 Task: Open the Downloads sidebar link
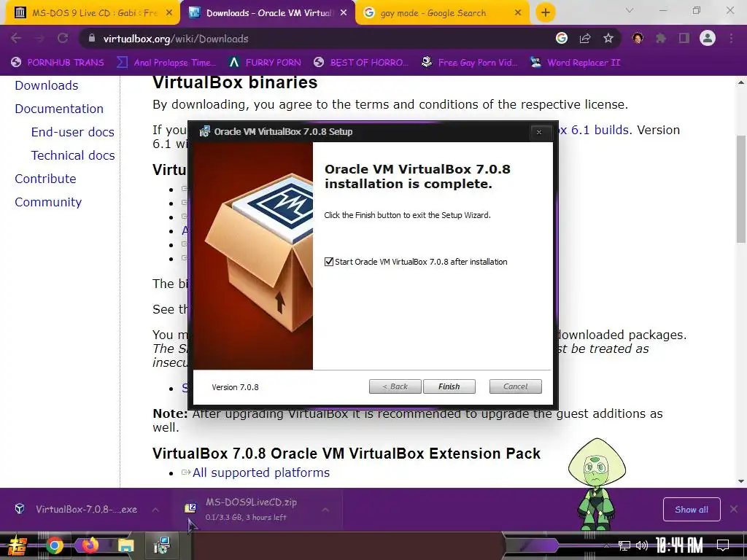coord(46,85)
